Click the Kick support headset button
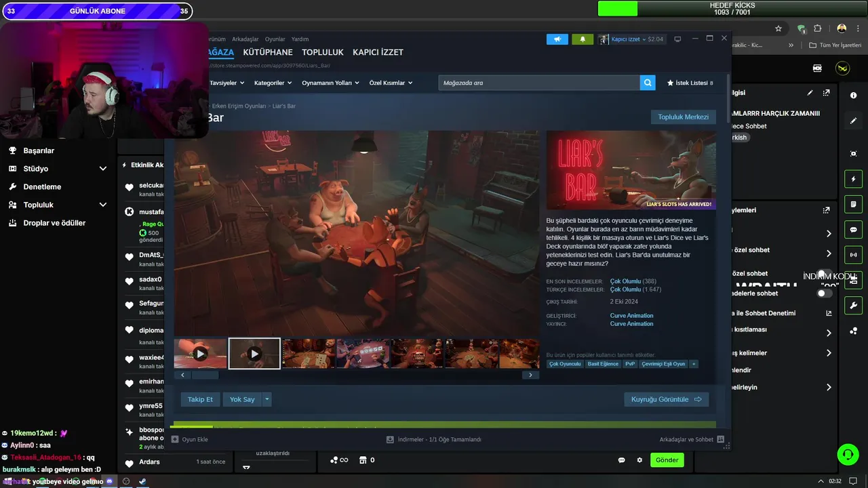868x488 pixels. (848, 454)
